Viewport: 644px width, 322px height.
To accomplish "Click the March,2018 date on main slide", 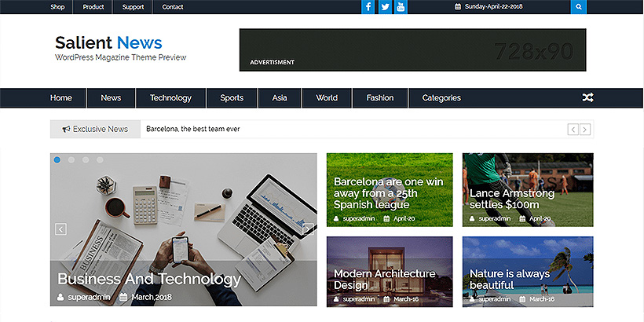I will tap(152, 297).
